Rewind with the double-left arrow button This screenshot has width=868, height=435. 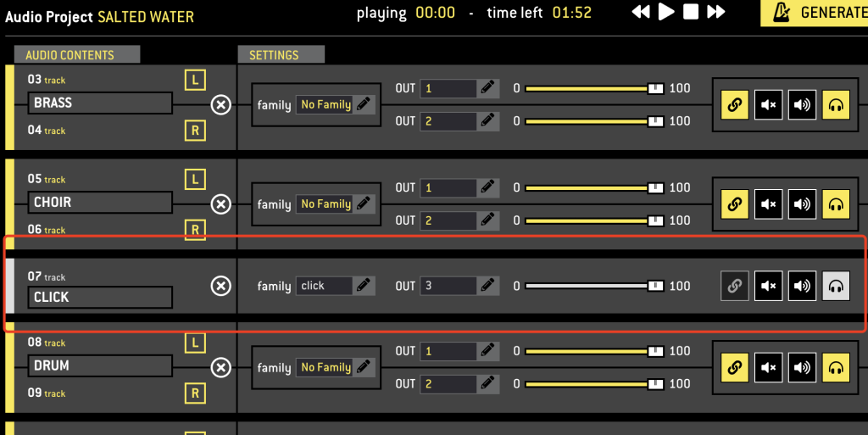(641, 12)
